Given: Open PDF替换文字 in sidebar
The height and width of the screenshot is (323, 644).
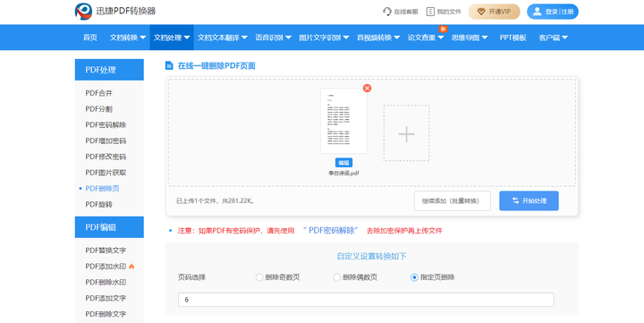Looking at the screenshot, I should pyautogui.click(x=106, y=251).
